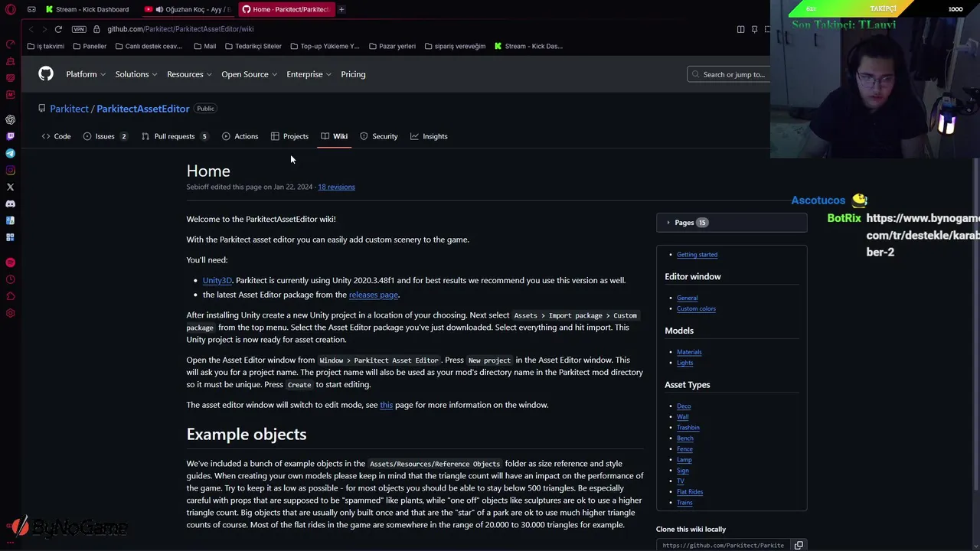Switch to the Pull requests tab
This screenshot has height=551, width=980.
[175, 136]
